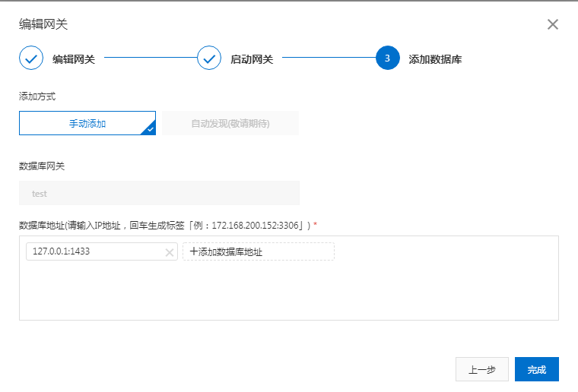Go back with the 上一步 button
Viewport: 578px width, 392px height.
[481, 369]
